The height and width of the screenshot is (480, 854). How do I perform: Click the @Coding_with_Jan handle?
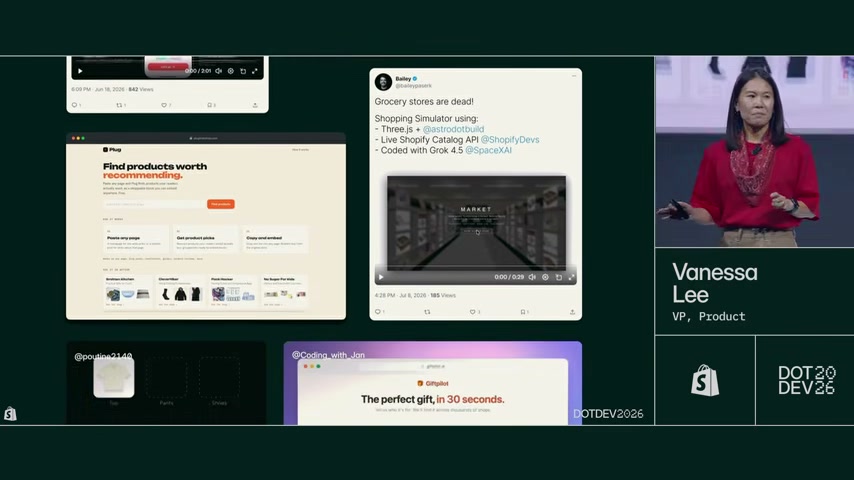(328, 355)
